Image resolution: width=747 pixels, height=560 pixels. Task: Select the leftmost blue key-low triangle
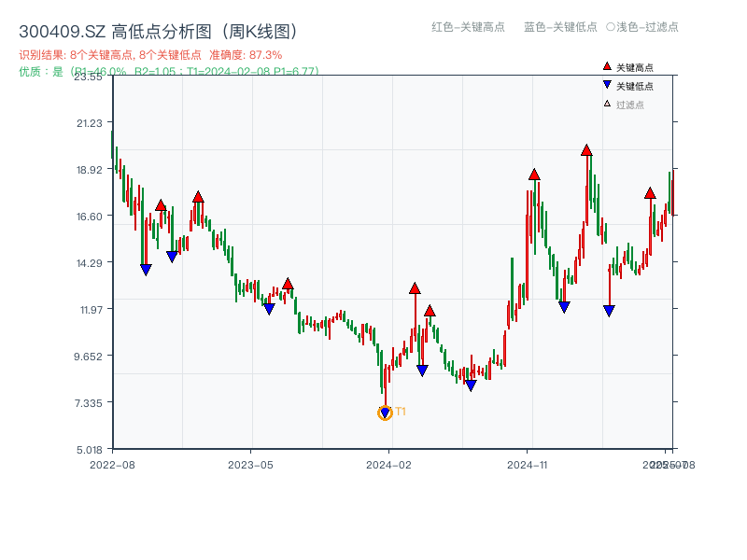[x=146, y=270]
